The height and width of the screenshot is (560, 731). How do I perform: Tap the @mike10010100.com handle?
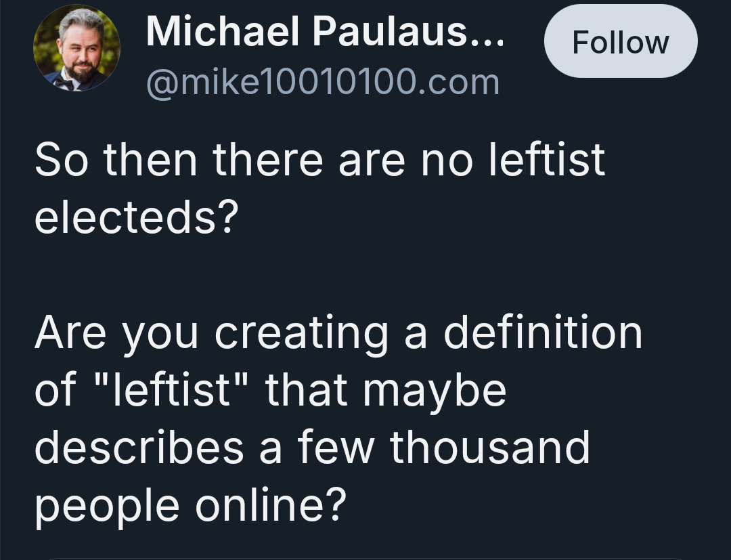coord(322,82)
